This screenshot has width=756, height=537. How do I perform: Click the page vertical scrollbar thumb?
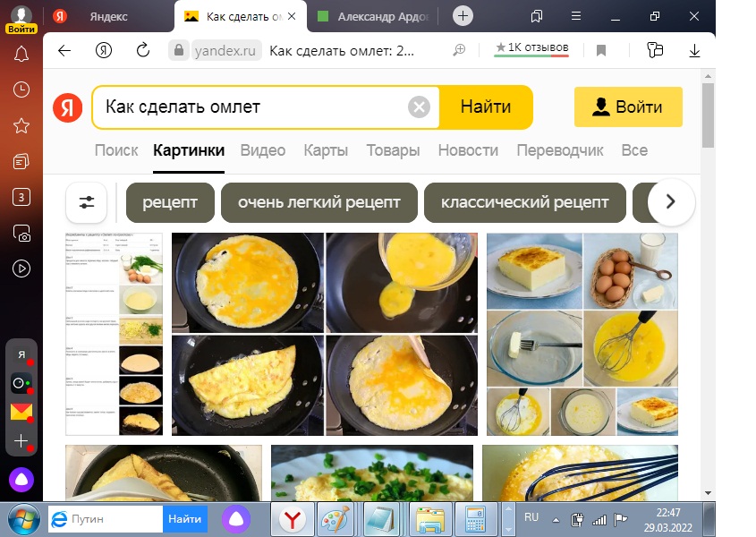coord(708,115)
